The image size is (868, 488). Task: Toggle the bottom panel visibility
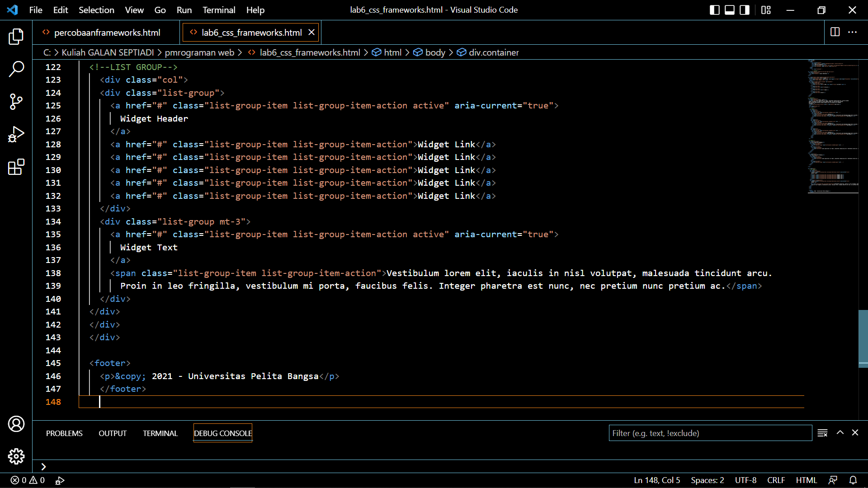729,9
